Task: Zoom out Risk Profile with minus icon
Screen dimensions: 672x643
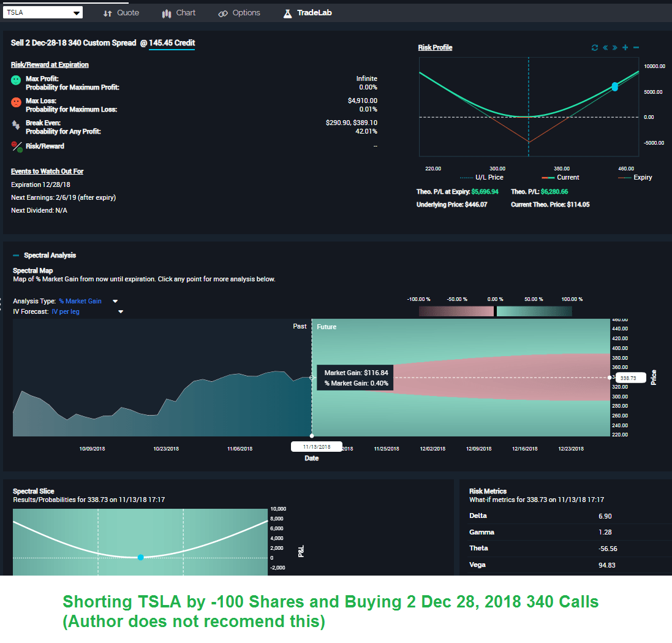Action: click(x=636, y=48)
